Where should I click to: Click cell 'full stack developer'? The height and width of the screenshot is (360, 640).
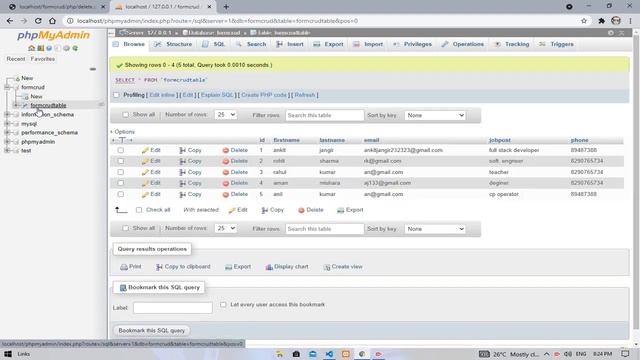[514, 150]
